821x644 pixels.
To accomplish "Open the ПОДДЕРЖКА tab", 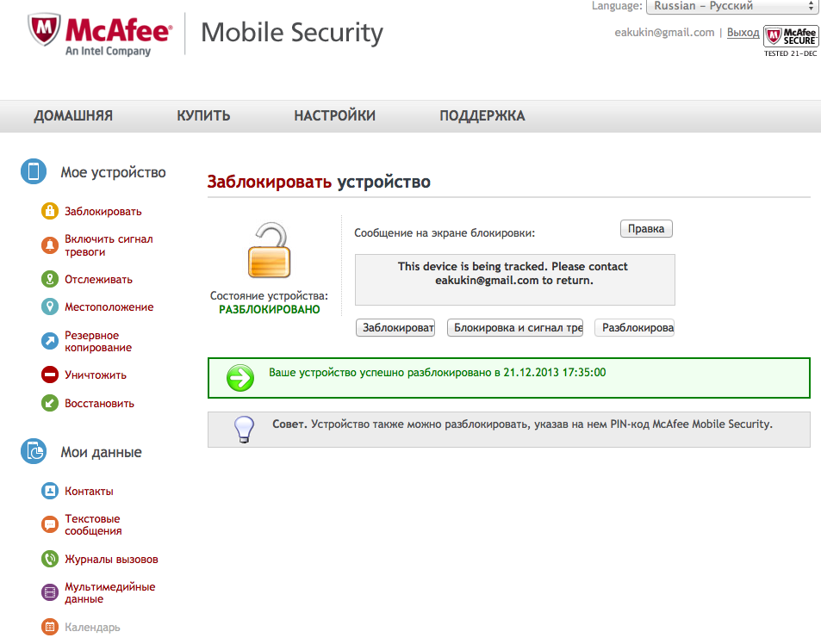I will [482, 115].
